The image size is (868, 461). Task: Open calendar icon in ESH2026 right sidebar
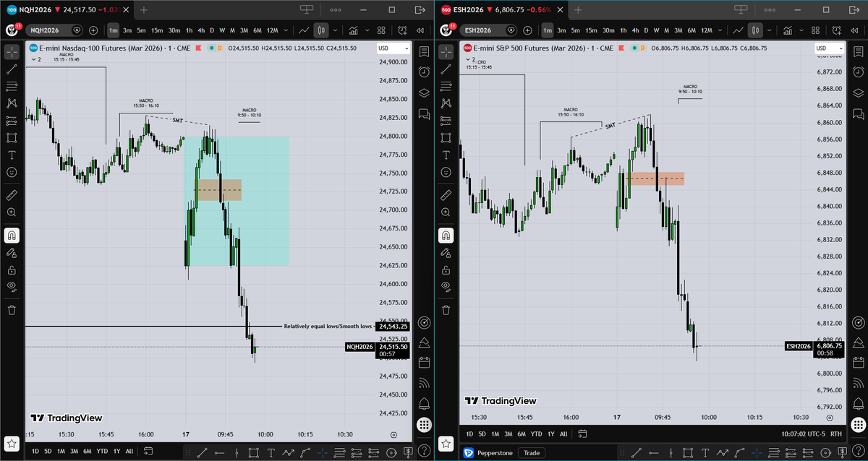(858, 361)
